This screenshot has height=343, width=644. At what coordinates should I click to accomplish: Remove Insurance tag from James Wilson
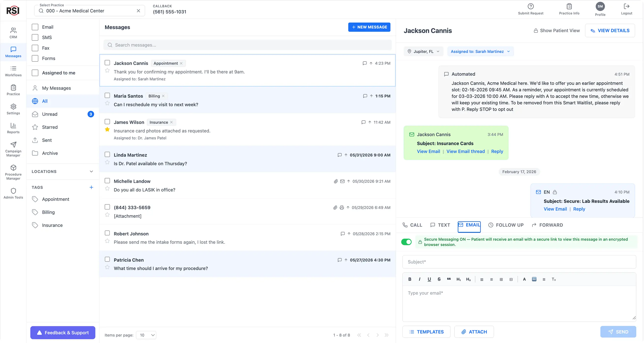(171, 122)
